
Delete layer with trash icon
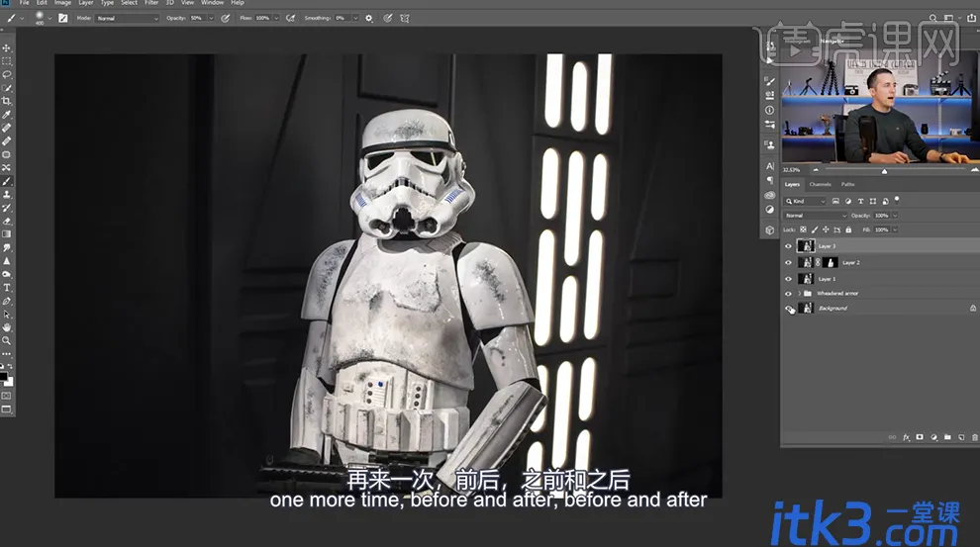point(974,438)
